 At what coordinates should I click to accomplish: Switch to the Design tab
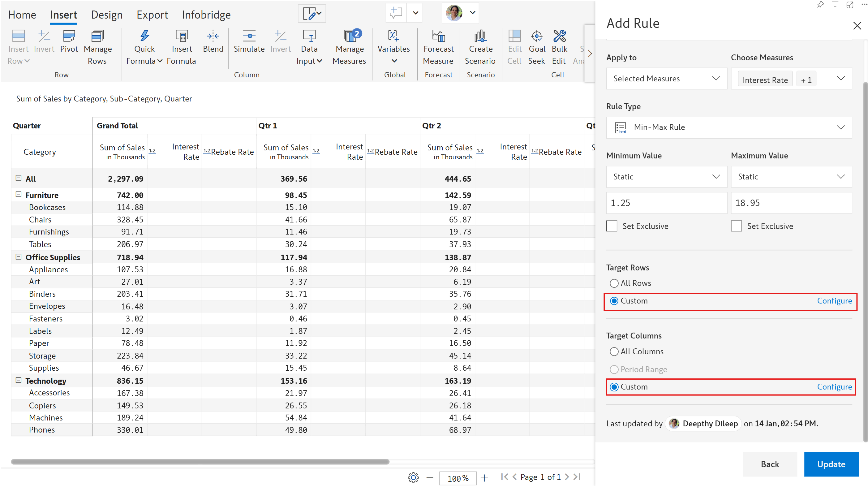[107, 15]
